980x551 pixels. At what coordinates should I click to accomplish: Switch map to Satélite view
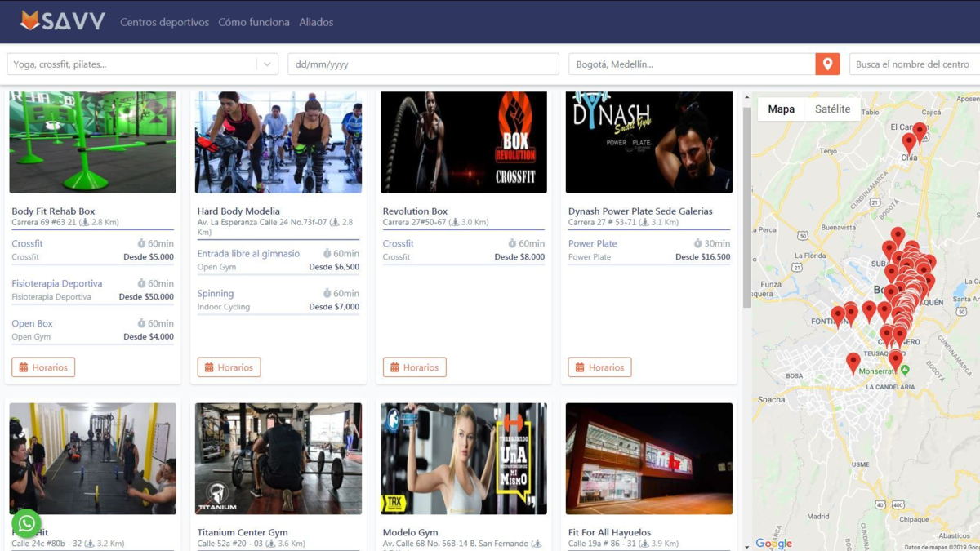pyautogui.click(x=832, y=109)
